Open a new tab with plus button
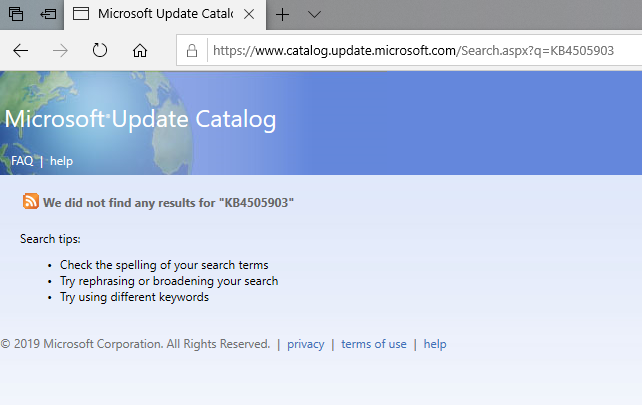Screen dimensions: 642x405 click(x=283, y=14)
